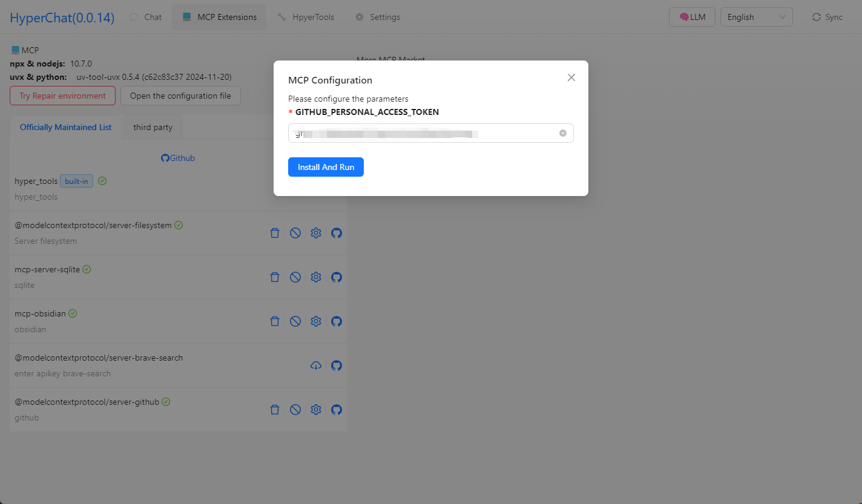Clear the access token field
Image resolution: width=862 pixels, height=504 pixels.
563,133
